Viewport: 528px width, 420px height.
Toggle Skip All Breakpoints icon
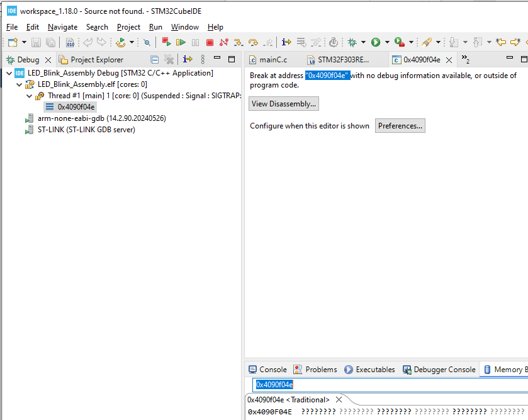tap(147, 42)
